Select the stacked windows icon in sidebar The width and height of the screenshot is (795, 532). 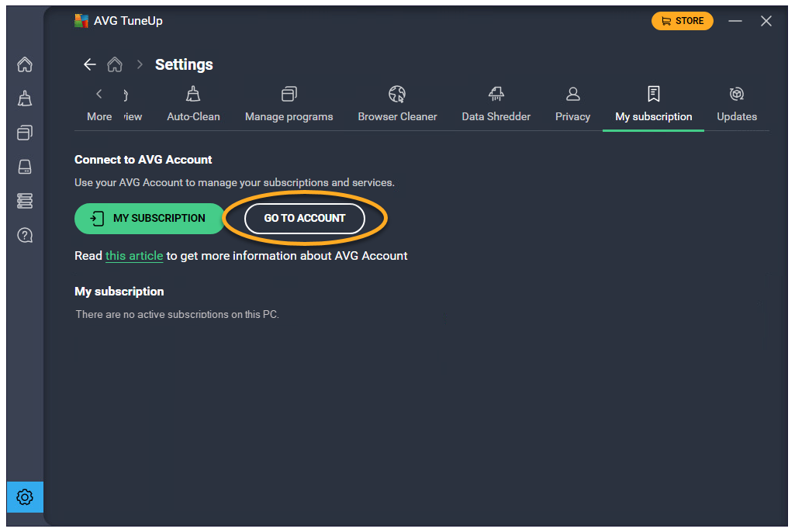(25, 133)
